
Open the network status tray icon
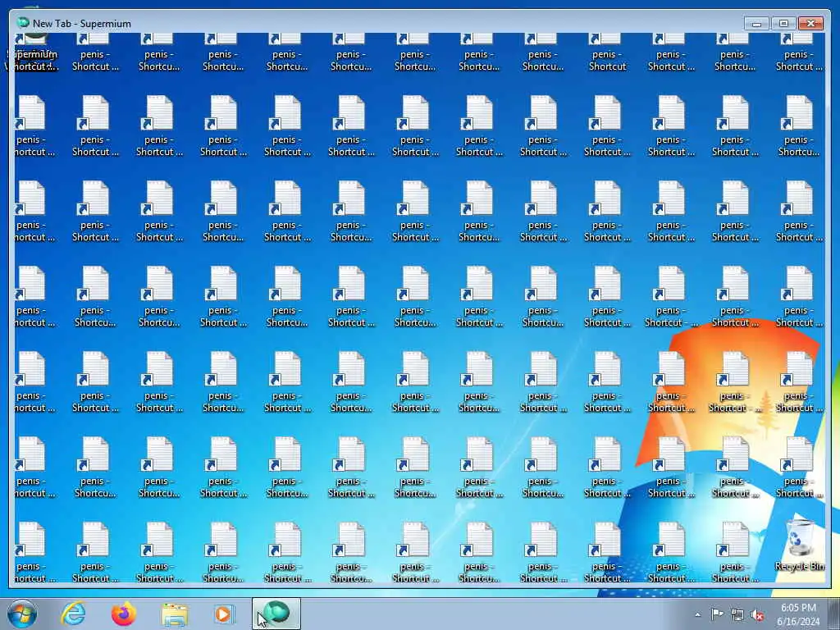click(x=737, y=614)
